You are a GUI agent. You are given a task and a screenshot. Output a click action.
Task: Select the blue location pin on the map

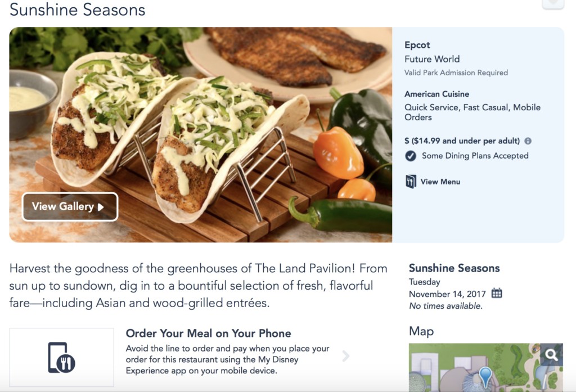point(485,376)
